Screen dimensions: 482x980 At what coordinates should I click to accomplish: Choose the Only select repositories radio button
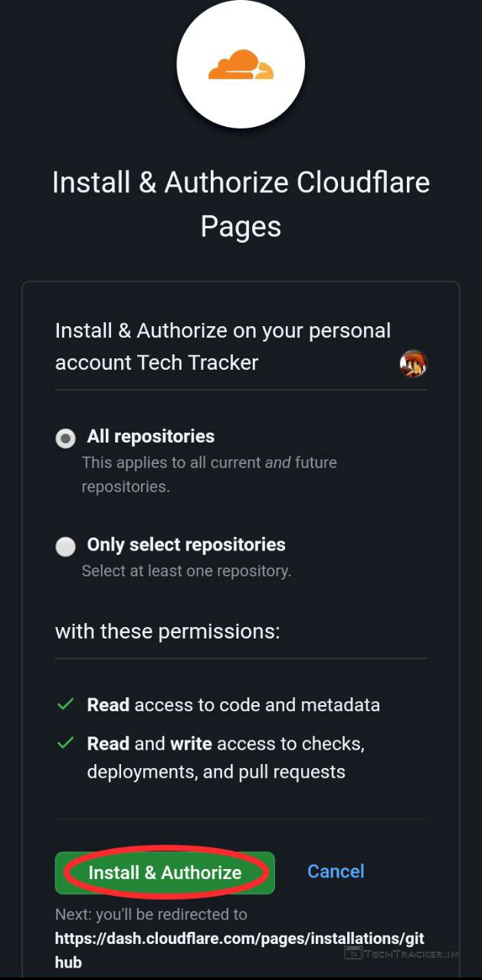point(66,546)
